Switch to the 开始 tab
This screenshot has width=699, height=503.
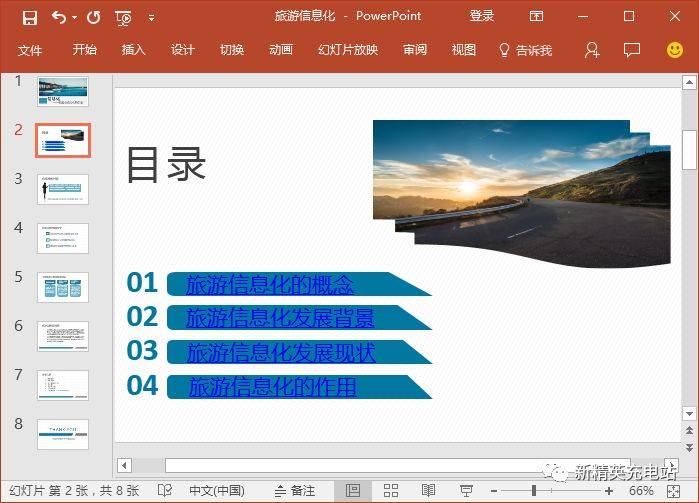[x=85, y=49]
